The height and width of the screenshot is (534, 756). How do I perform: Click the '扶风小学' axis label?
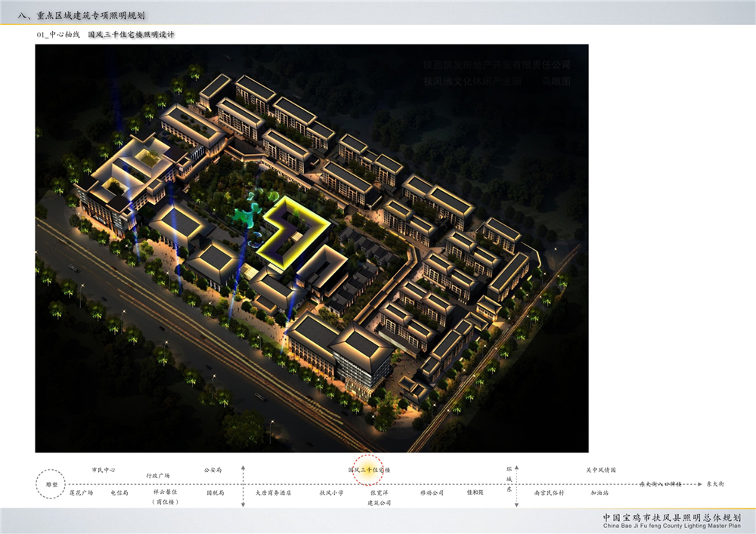tap(332, 493)
